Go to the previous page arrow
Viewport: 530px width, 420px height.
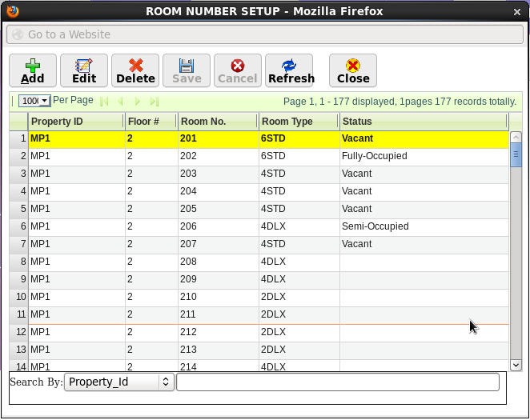click(x=121, y=102)
